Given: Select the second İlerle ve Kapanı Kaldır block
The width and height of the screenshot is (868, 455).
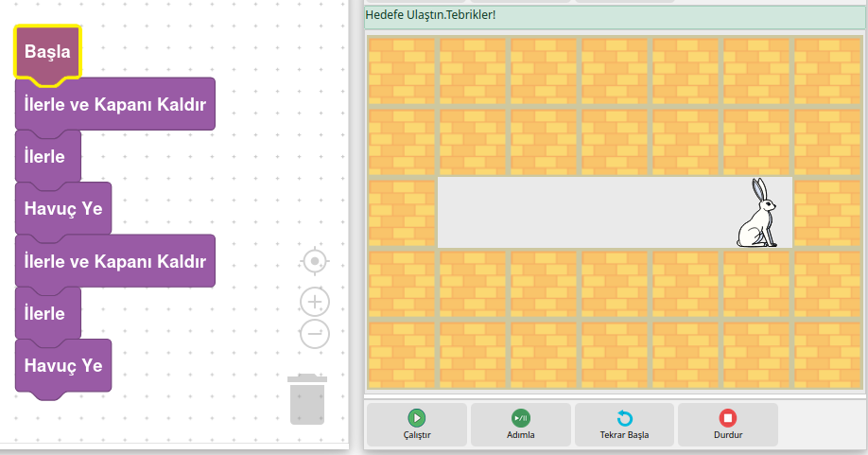Looking at the screenshot, I should click(x=114, y=261).
